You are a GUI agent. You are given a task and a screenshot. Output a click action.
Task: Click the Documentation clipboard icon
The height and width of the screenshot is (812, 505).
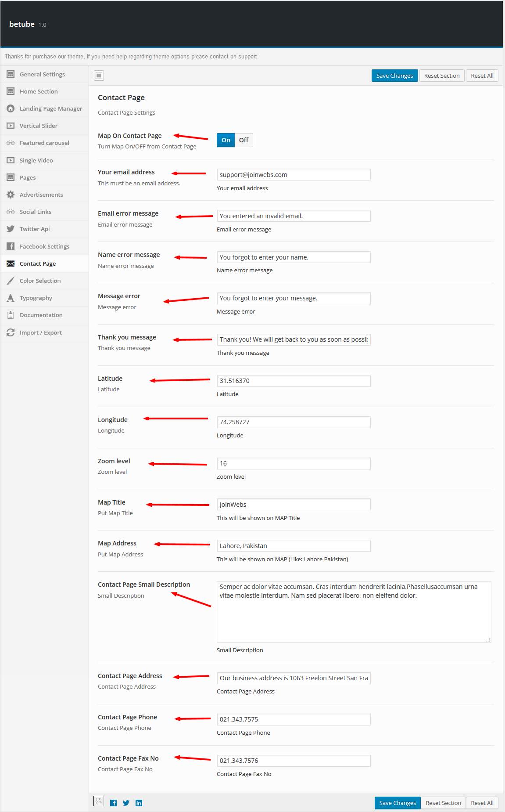11,315
